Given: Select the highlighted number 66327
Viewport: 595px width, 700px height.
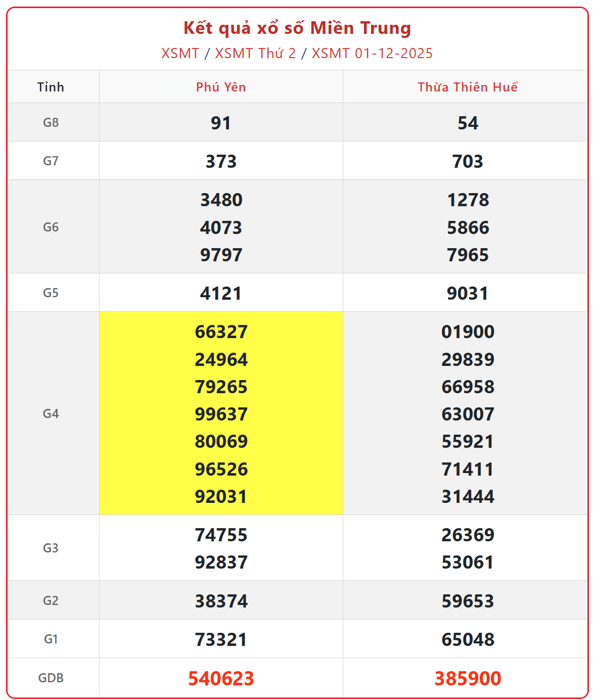Looking at the screenshot, I should pos(221,332).
